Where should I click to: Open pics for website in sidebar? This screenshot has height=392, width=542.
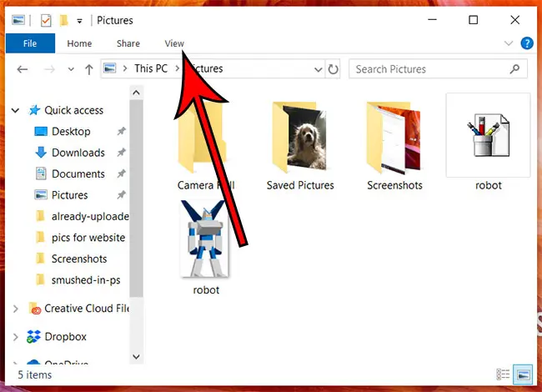(x=88, y=238)
